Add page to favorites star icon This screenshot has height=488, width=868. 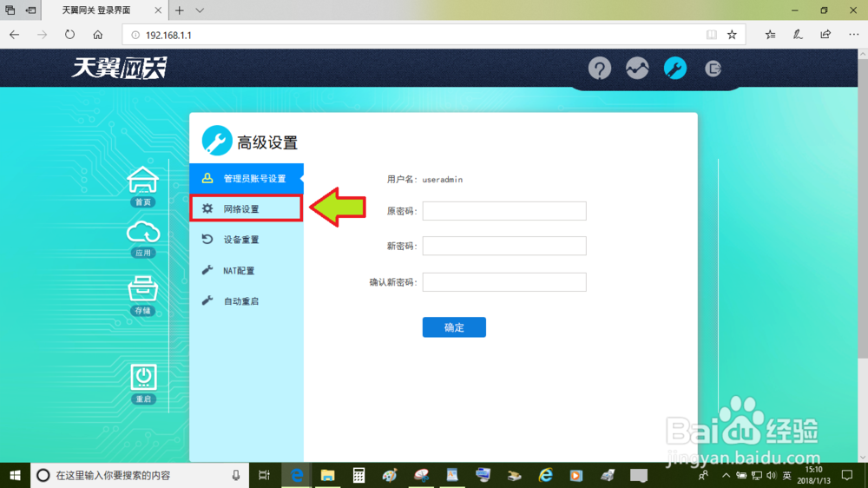pyautogui.click(x=732, y=35)
